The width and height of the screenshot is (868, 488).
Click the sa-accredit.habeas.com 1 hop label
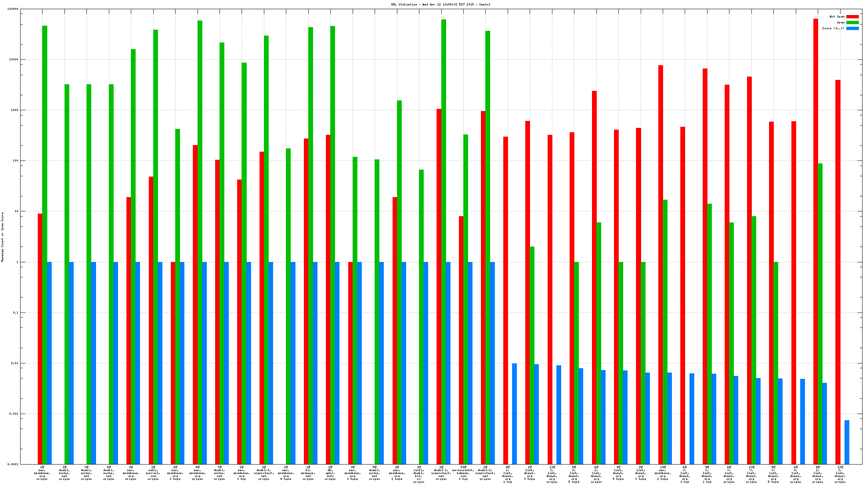463,473
